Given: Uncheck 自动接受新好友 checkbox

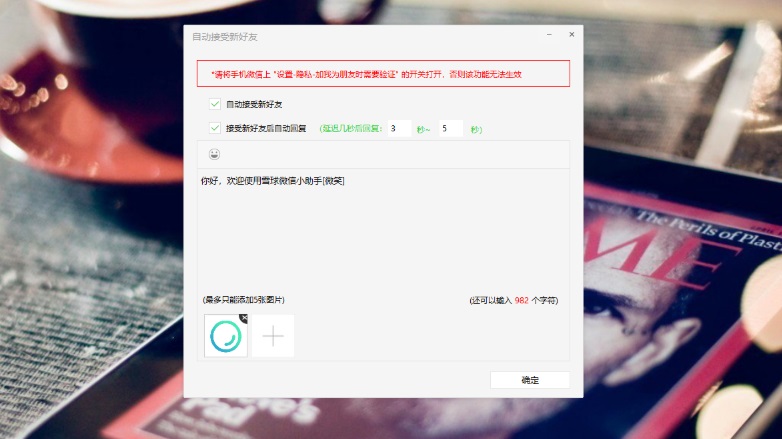Looking at the screenshot, I should 215,104.
